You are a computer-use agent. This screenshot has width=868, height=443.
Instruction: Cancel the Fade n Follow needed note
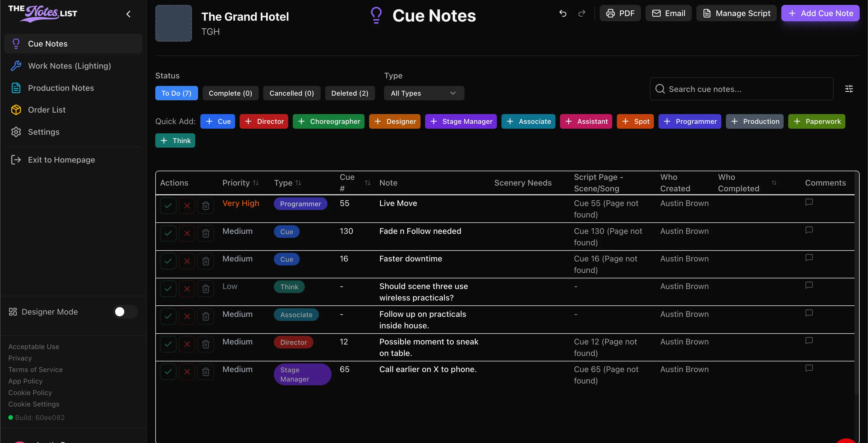[187, 233]
